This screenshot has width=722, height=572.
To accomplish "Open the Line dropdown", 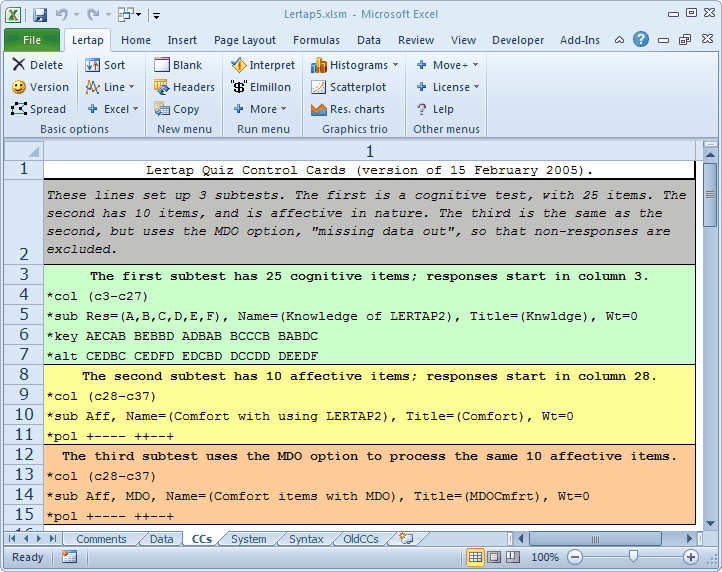I will (x=132, y=87).
